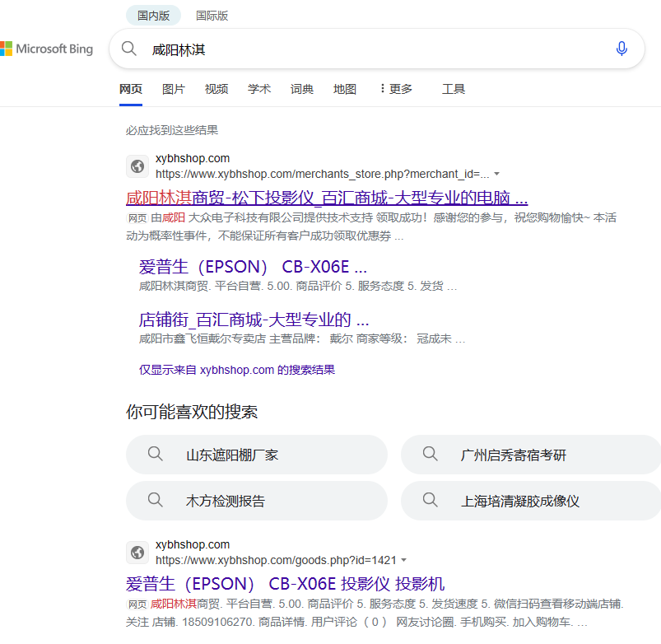Open the 图片 search tab
Image resolution: width=661 pixels, height=644 pixels.
point(174,89)
